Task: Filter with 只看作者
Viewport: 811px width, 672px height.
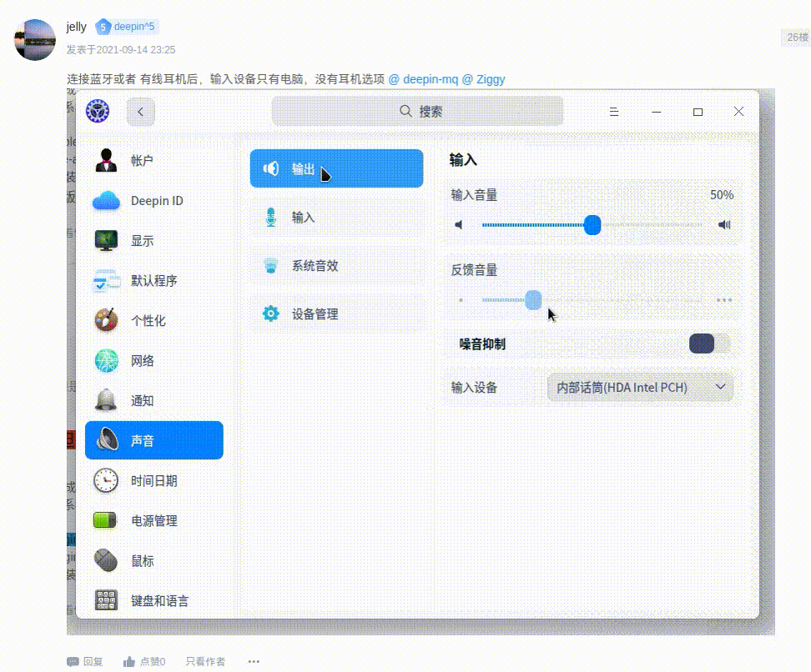Action: [205, 662]
